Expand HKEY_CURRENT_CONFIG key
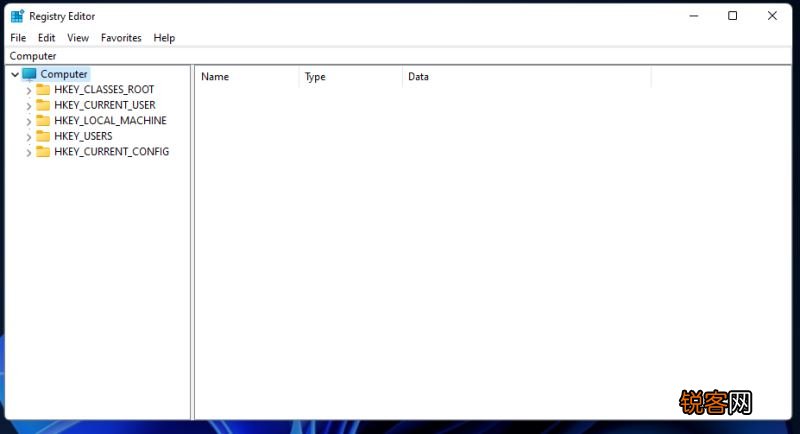The height and width of the screenshot is (434, 800). pos(29,152)
